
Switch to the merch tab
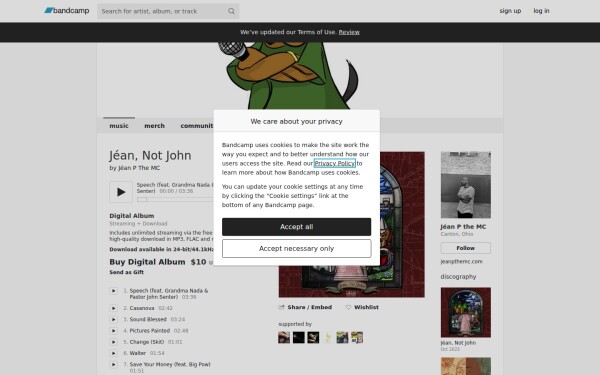[x=154, y=126]
